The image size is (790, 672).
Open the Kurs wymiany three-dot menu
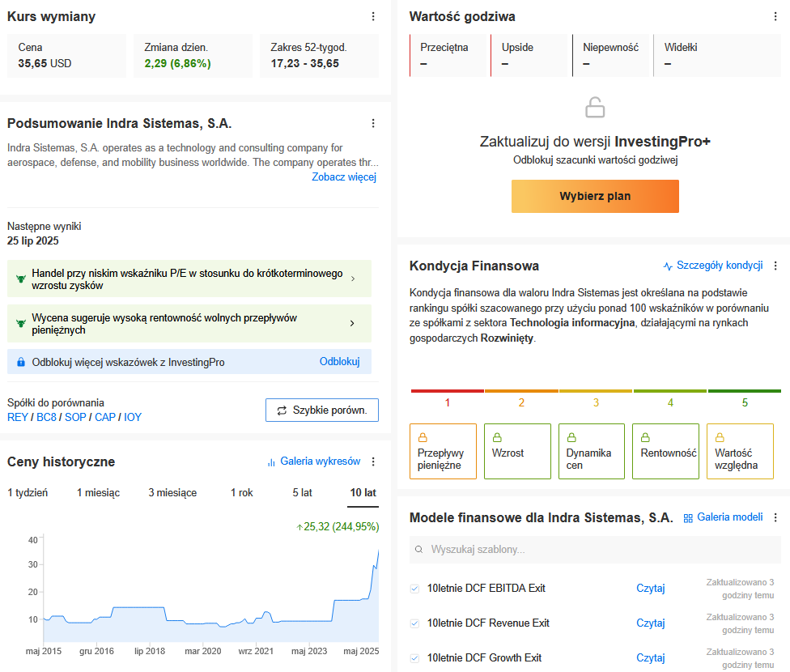[x=373, y=17]
